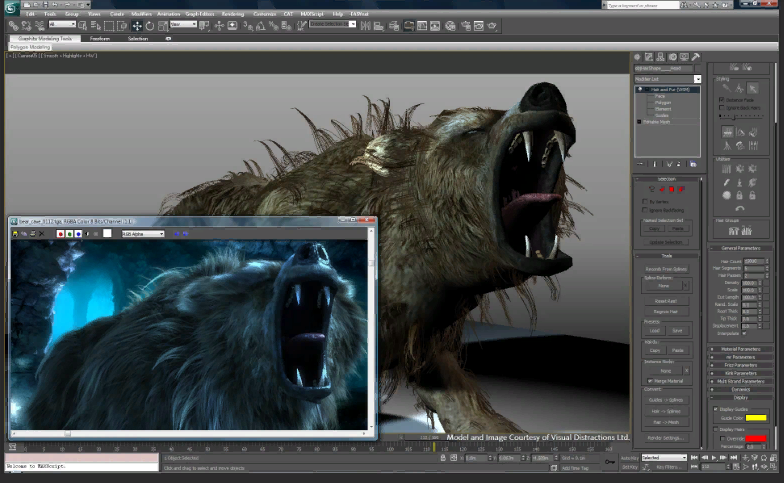Toggle the blue channel in render window

tap(78, 234)
